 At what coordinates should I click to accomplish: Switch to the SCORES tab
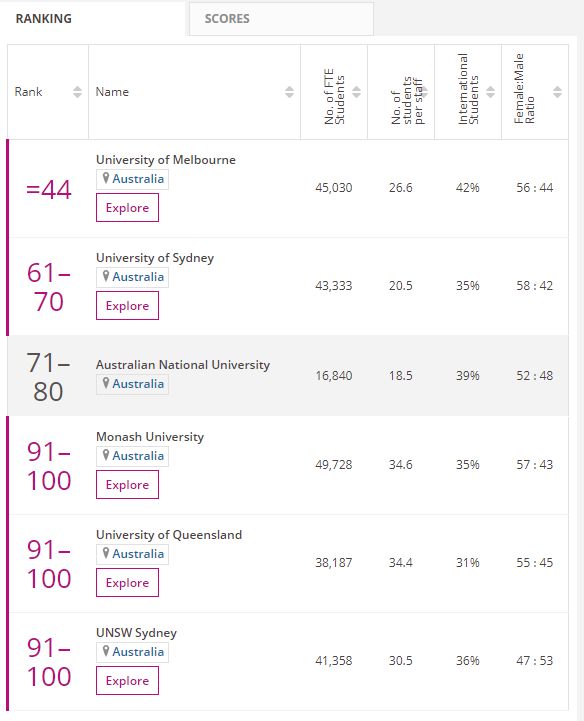[281, 18]
